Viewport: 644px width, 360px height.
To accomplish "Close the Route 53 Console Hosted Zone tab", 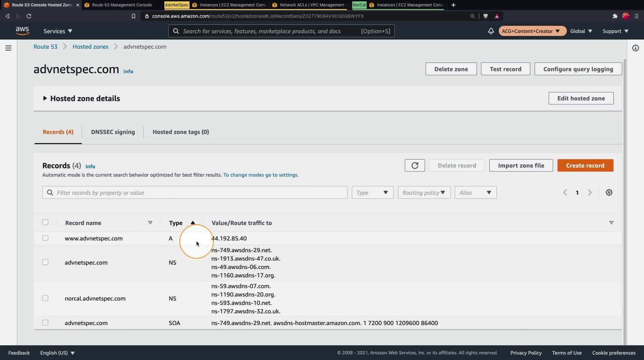I will 78,5.
